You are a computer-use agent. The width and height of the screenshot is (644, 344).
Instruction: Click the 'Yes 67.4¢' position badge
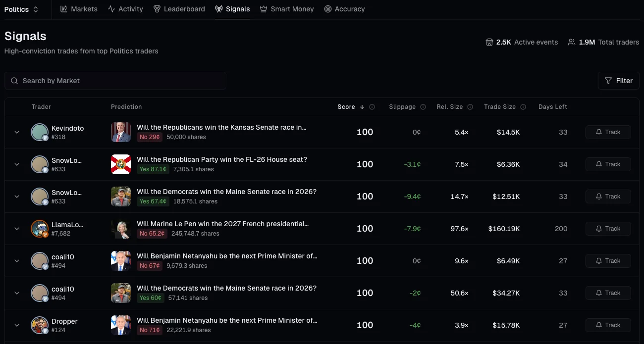(x=153, y=201)
